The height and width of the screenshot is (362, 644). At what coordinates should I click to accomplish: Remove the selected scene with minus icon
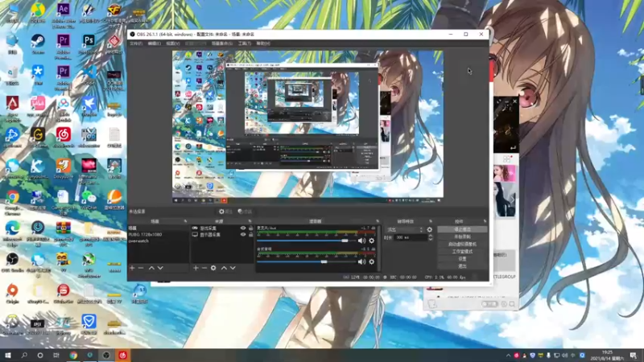(x=141, y=268)
